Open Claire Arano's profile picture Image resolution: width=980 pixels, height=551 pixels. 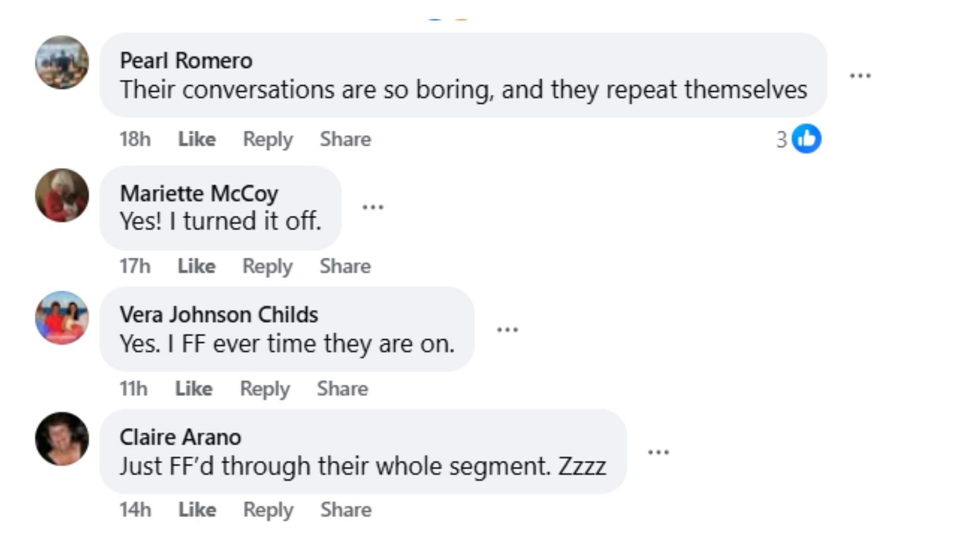pyautogui.click(x=62, y=439)
